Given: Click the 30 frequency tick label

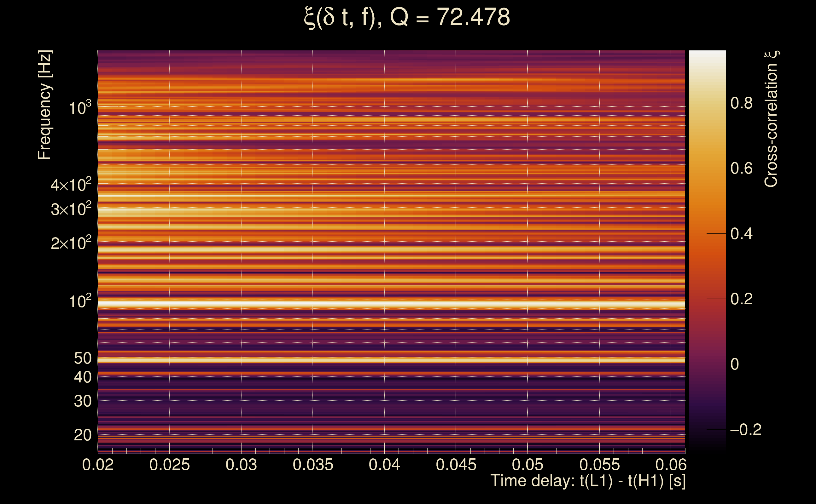Looking at the screenshot, I should pos(82,401).
